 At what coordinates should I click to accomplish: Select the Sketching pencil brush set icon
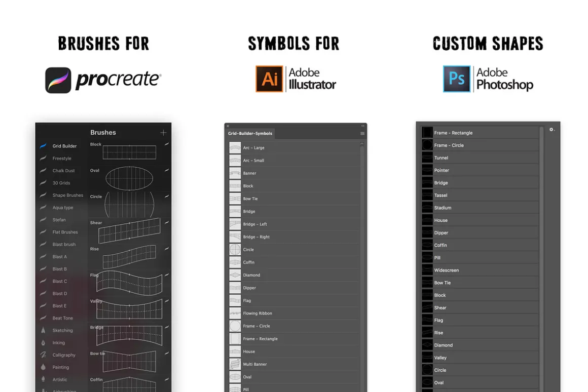coord(44,330)
